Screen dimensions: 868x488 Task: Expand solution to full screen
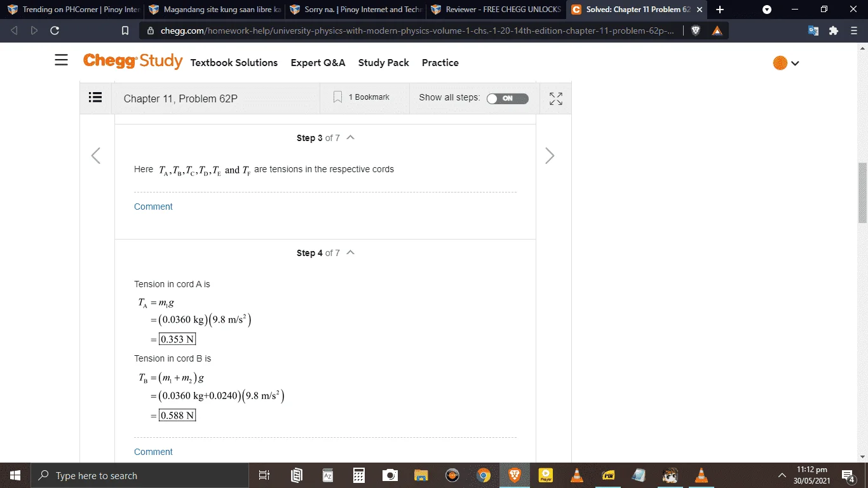pyautogui.click(x=556, y=98)
